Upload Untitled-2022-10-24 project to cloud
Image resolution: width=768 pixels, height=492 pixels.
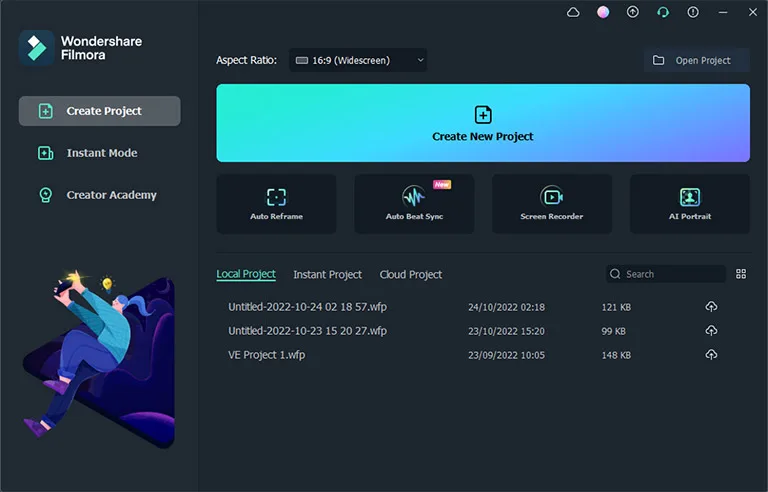point(711,307)
